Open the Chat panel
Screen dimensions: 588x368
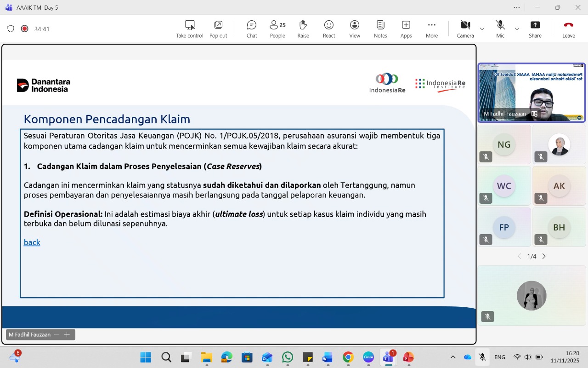click(251, 29)
